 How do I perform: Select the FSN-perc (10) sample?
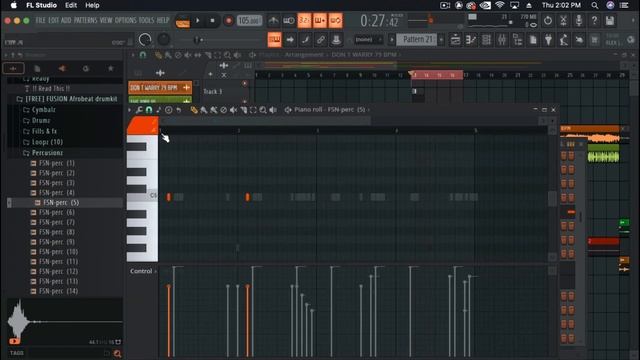click(x=58, y=252)
